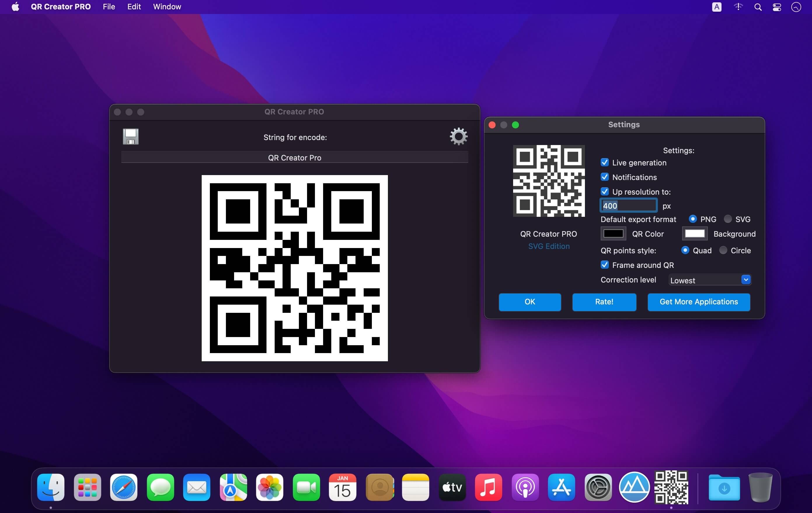Click the blue mountain-logo app in dock
Image resolution: width=812 pixels, height=513 pixels.
point(635,487)
